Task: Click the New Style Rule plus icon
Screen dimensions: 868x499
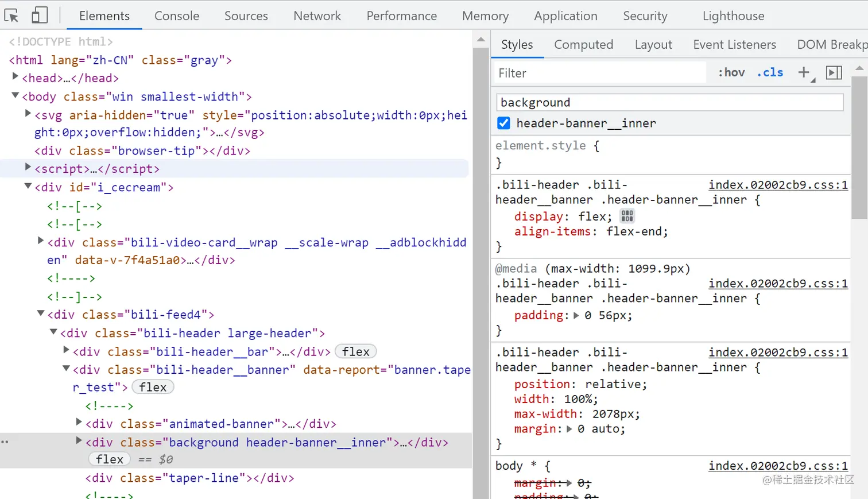Action: coord(804,72)
